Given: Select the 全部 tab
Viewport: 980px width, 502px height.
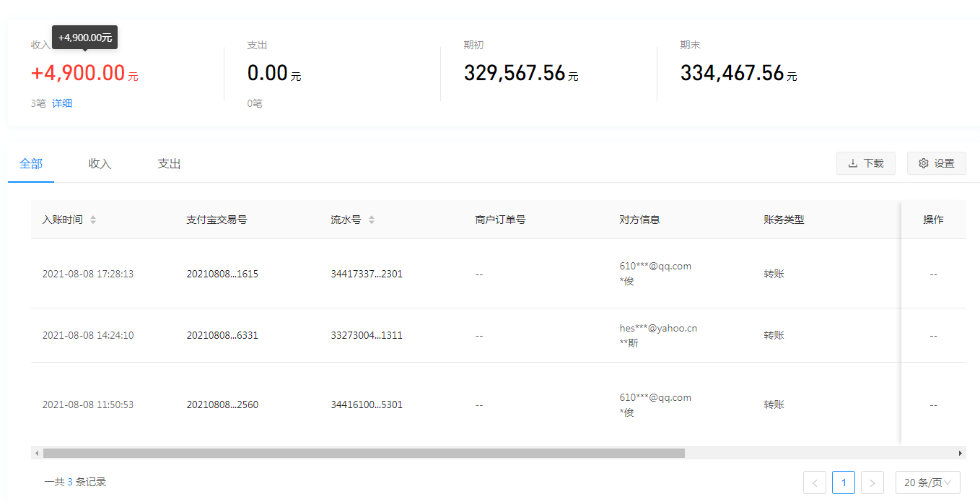Looking at the screenshot, I should click(31, 164).
